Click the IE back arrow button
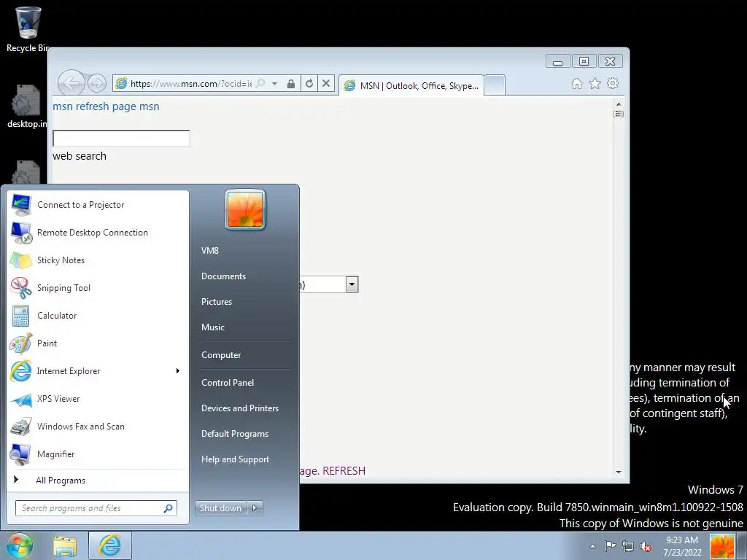This screenshot has width=747, height=560. coord(71,83)
